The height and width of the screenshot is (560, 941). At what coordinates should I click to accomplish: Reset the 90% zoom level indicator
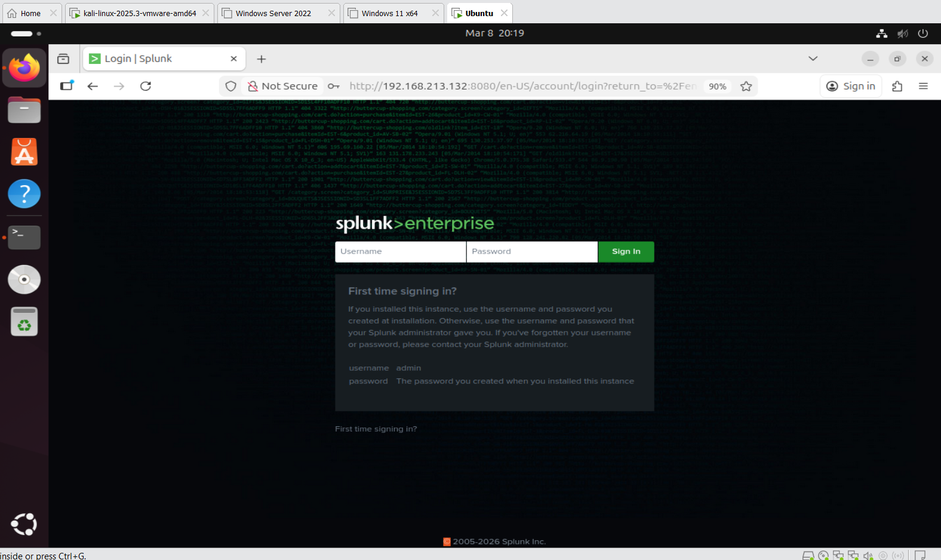(x=717, y=86)
